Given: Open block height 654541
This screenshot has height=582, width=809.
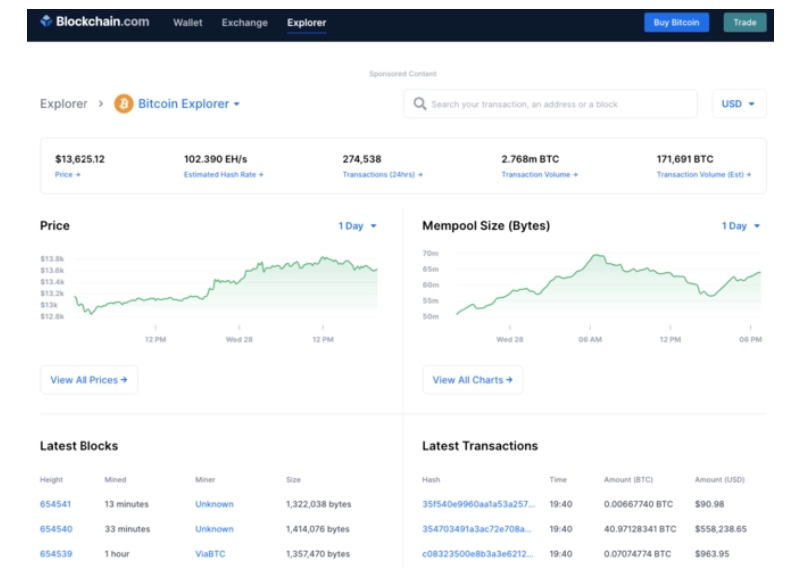Looking at the screenshot, I should point(55,504).
